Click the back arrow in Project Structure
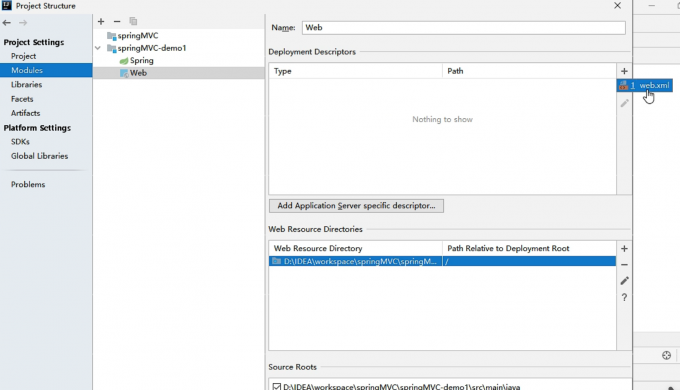Screen dimensions: 680x390 [7, 23]
